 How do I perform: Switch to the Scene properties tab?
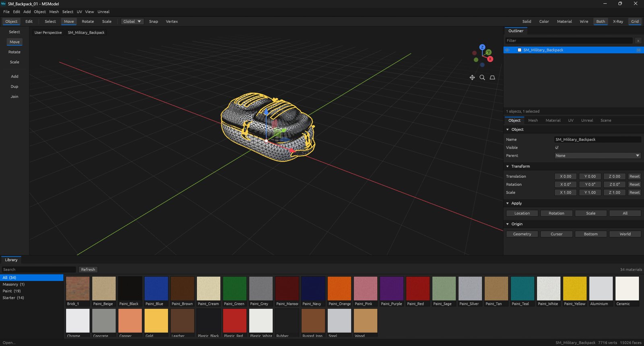click(606, 120)
